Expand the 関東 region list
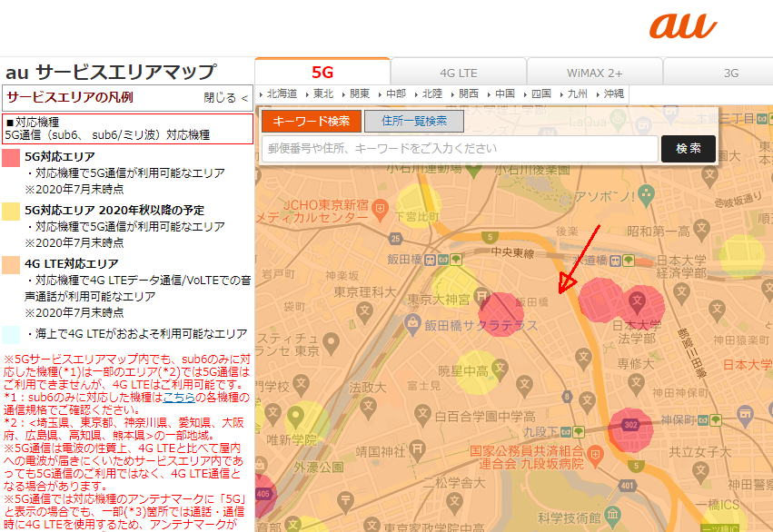 359,94
